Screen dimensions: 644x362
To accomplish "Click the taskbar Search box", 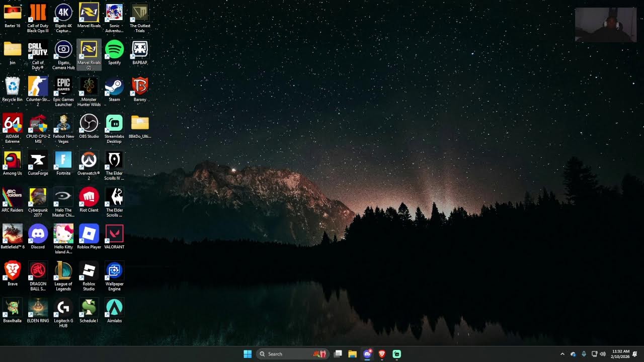I will point(293,354).
